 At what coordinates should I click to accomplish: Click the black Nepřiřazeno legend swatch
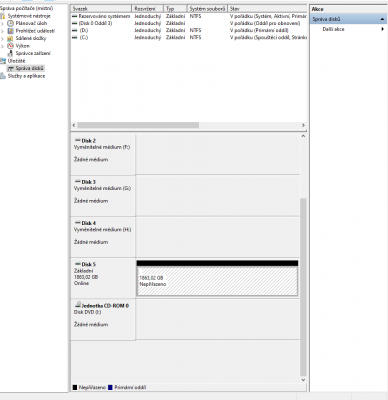coord(75,387)
